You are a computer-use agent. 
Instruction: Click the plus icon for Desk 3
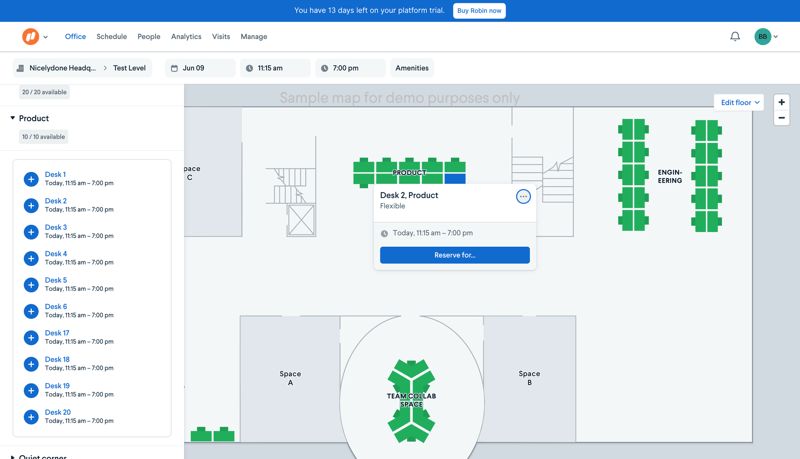coord(31,232)
